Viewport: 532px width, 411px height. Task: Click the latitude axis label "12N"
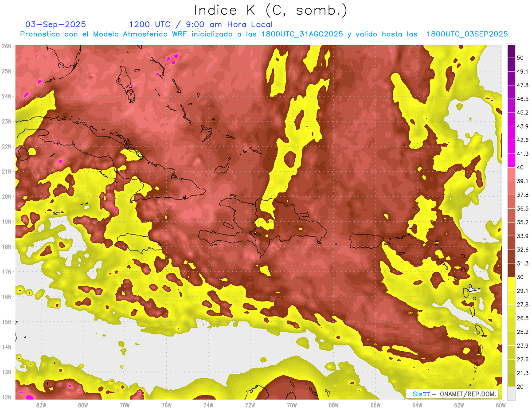7,397
